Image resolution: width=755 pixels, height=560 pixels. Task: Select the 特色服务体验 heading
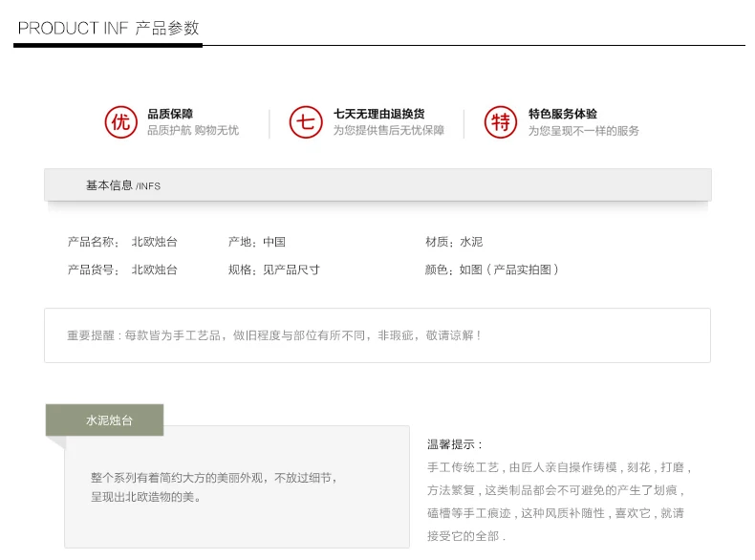pyautogui.click(x=562, y=114)
